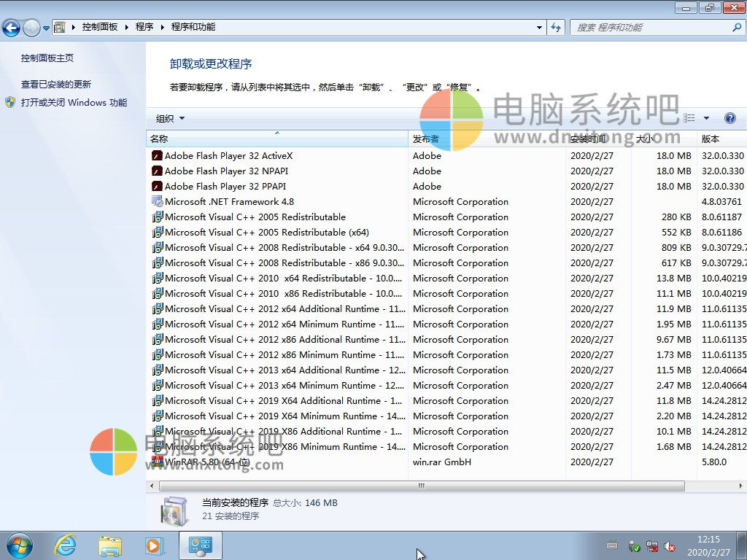Click the 4.8.03761 version cell
This screenshot has width=747, height=560.
tap(721, 202)
